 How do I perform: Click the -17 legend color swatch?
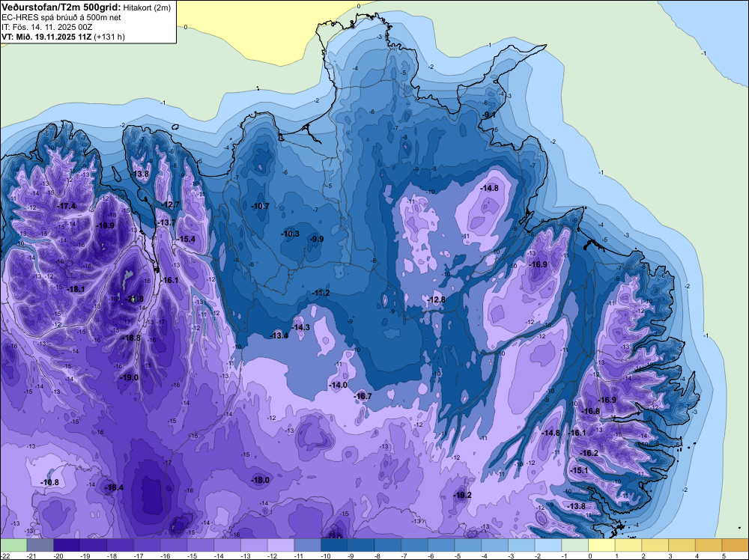(x=147, y=545)
